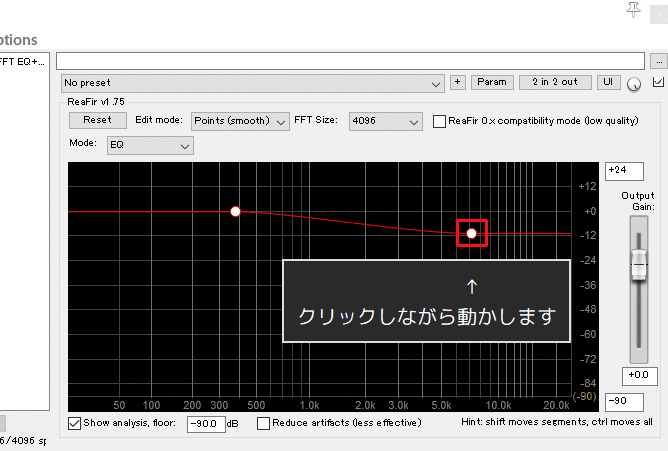The width and height of the screenshot is (668, 451).
Task: Open the 2 in 2 out routing
Action: (555, 82)
